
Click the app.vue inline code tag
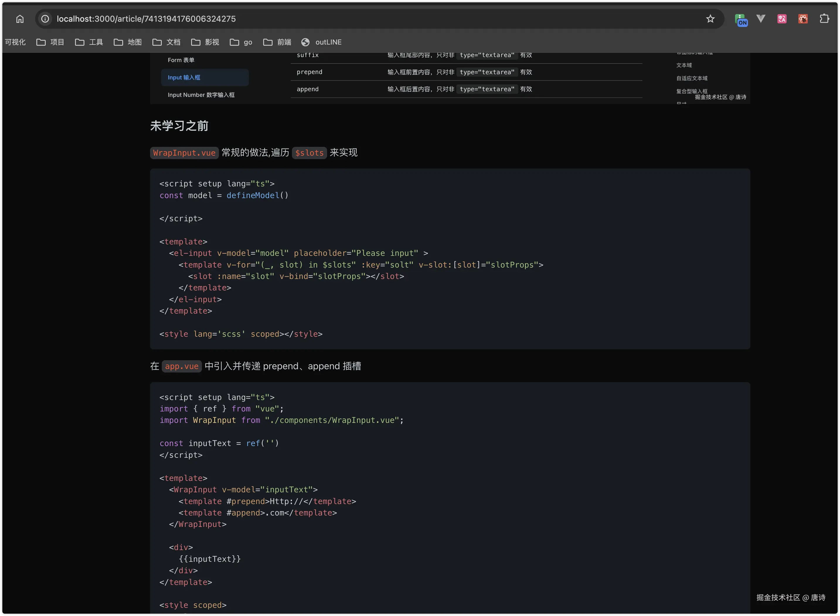tap(182, 366)
